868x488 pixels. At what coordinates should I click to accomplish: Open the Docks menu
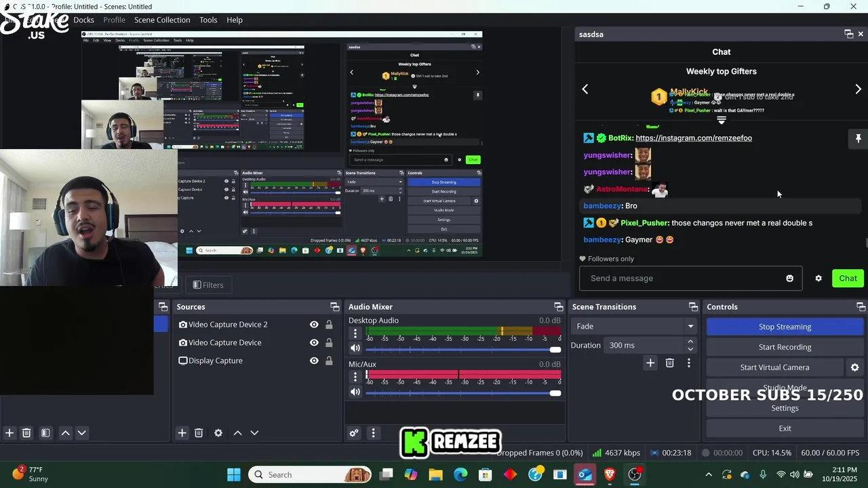(x=83, y=20)
